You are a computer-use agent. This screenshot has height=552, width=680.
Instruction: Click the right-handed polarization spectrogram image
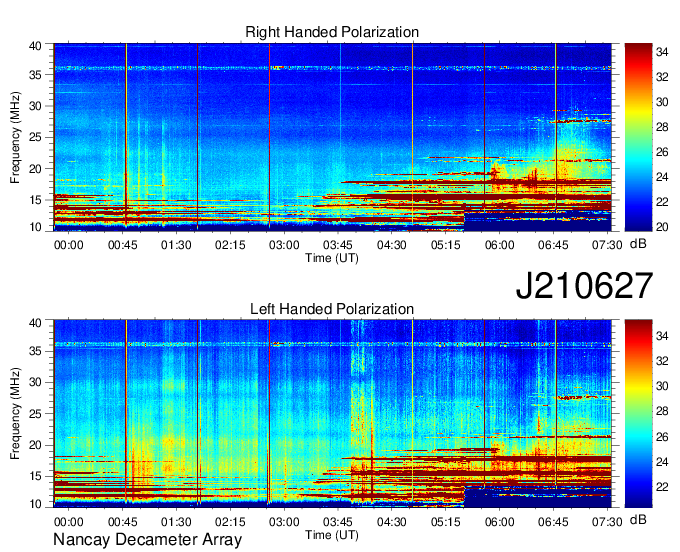(332, 137)
